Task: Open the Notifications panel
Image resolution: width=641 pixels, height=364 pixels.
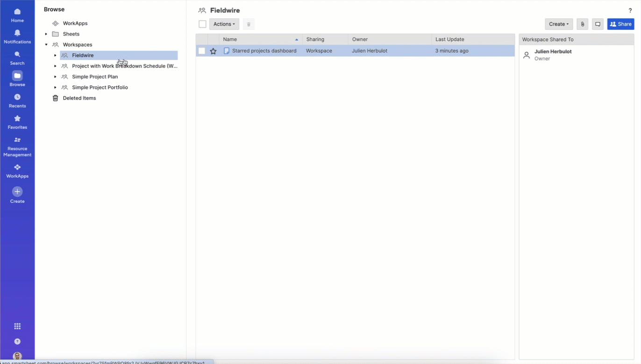Action: point(17,35)
